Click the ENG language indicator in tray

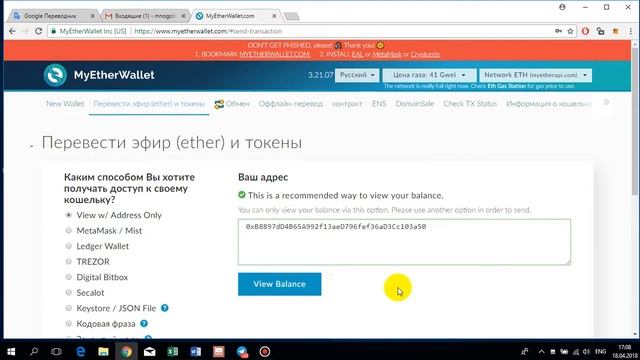(600, 351)
